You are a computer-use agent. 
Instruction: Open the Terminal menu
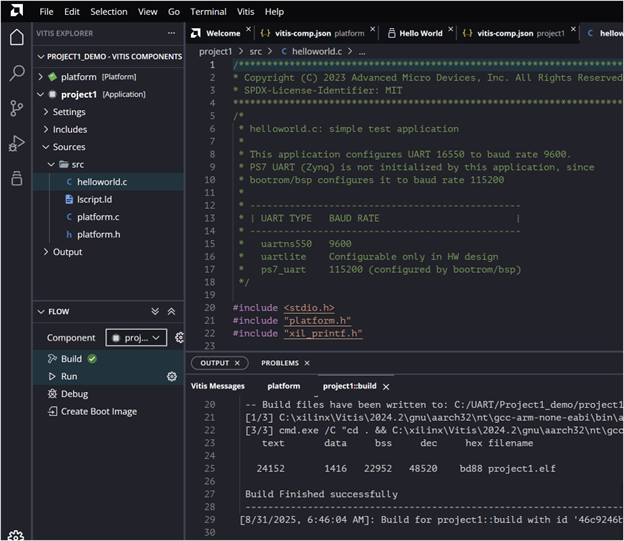point(208,12)
